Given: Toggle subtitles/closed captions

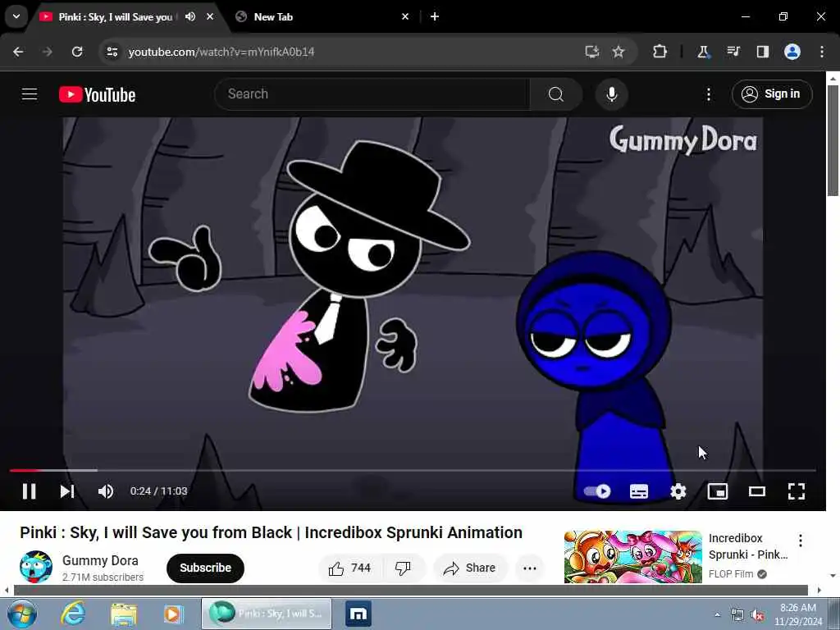Looking at the screenshot, I should pyautogui.click(x=638, y=491).
